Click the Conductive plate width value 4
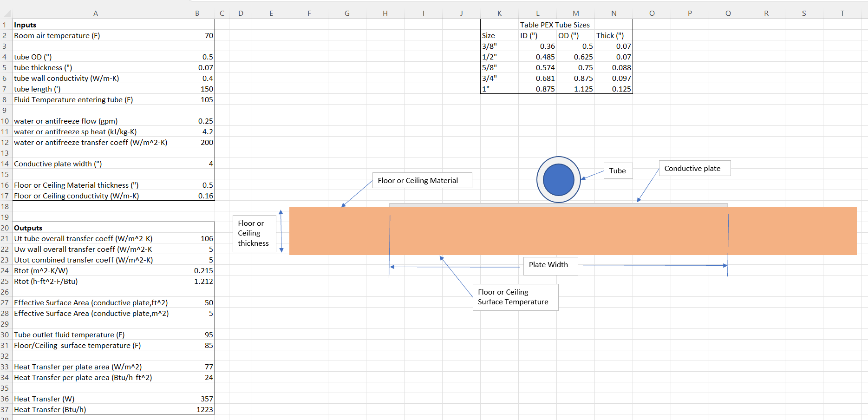 [x=197, y=164]
